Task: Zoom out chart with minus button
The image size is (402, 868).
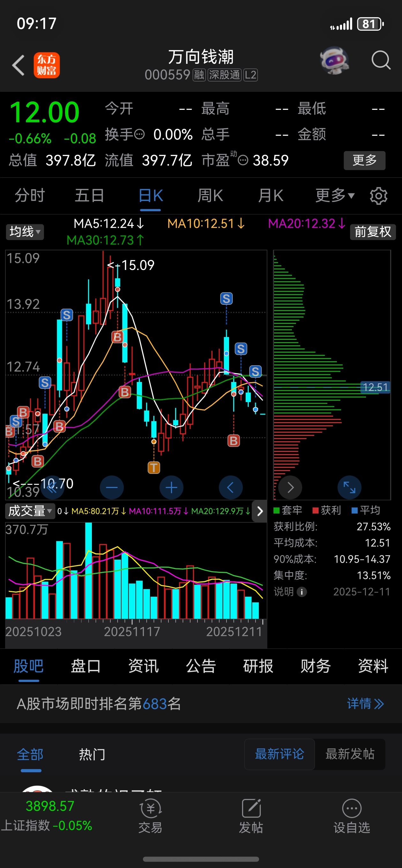Action: pos(112,487)
